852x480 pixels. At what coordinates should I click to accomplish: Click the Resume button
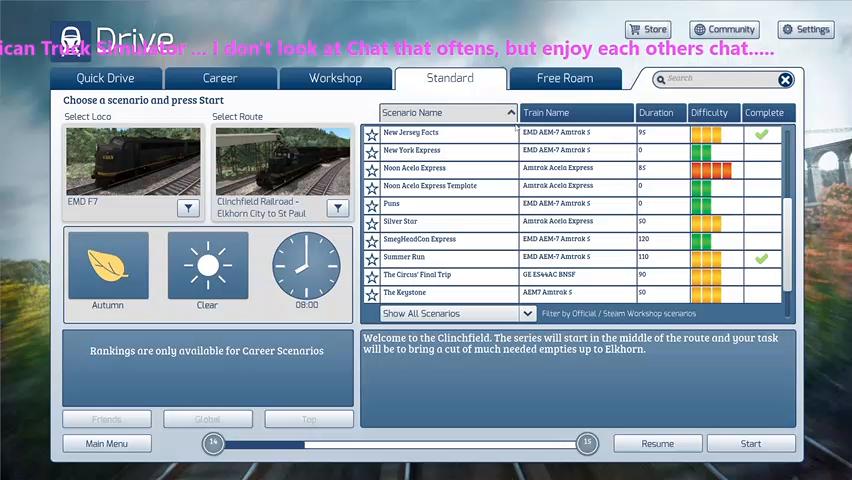[657, 444]
